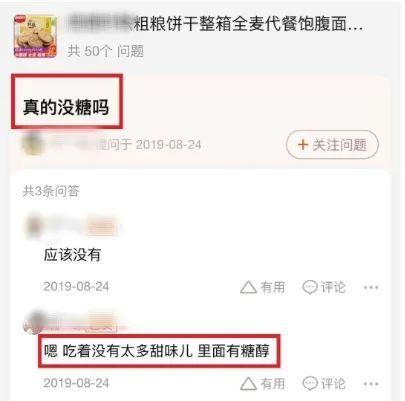Open the 粗粮饼干 product title
This screenshot has height=401, width=405.
click(215, 24)
